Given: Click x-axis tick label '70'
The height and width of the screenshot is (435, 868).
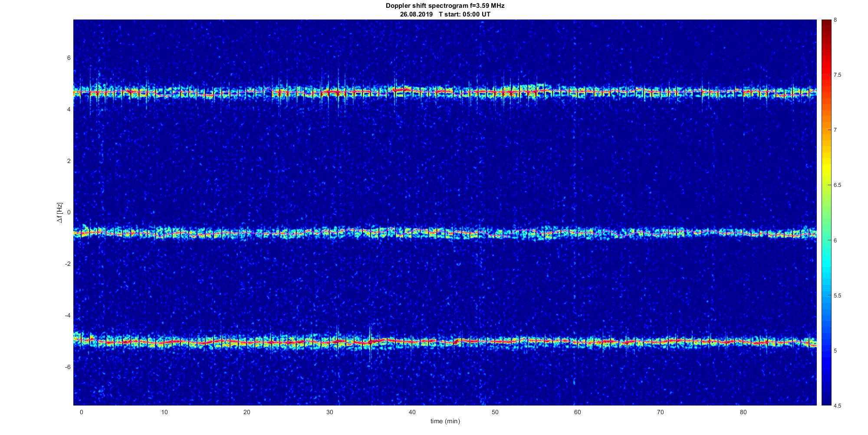Looking at the screenshot, I should coord(661,412).
